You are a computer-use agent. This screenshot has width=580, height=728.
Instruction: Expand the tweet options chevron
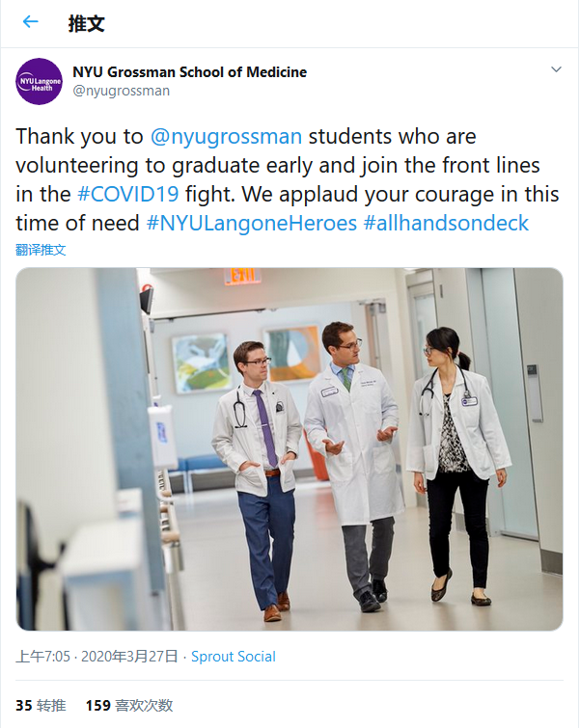(556, 70)
